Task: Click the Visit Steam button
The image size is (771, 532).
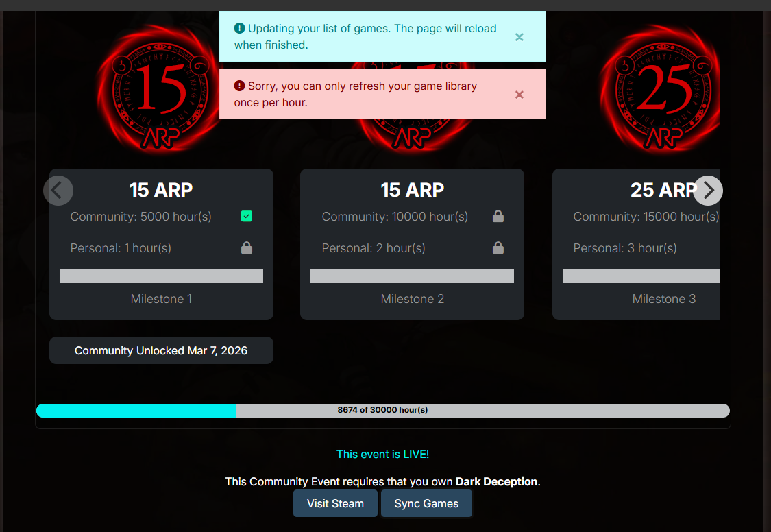Action: point(335,503)
